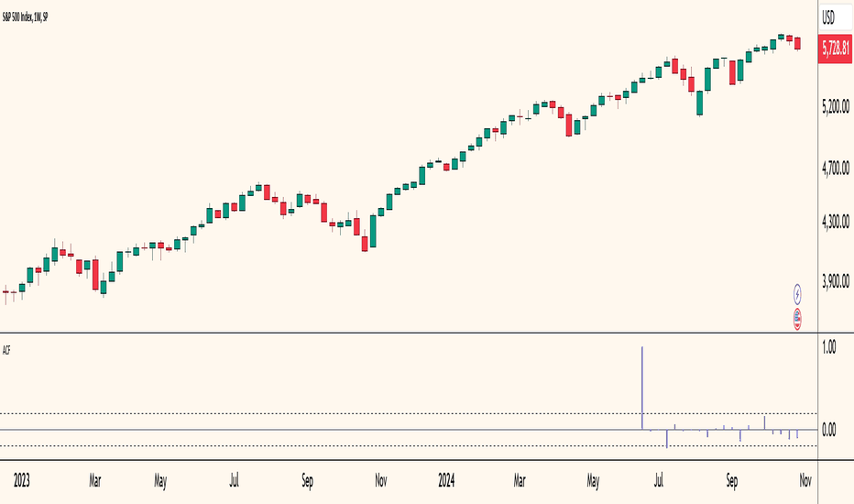Click the 5,200.00 price scale label
The image size is (854, 504).
[x=836, y=106]
